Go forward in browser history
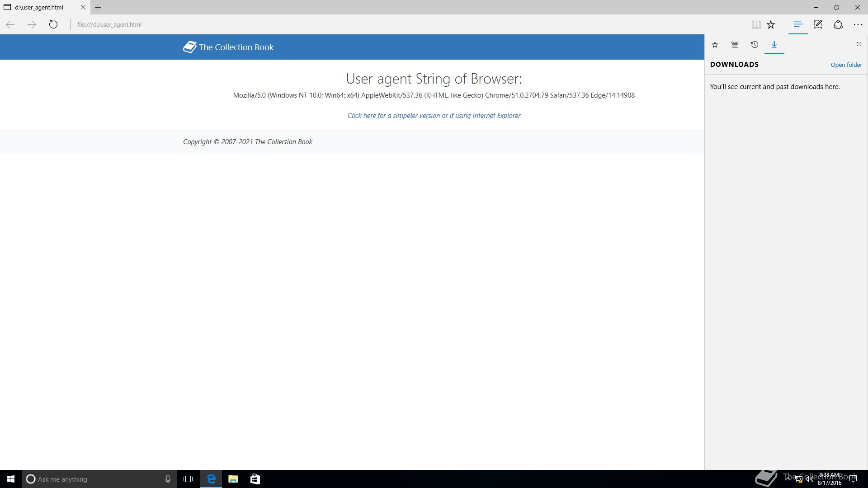This screenshot has height=488, width=868. tap(32, 24)
